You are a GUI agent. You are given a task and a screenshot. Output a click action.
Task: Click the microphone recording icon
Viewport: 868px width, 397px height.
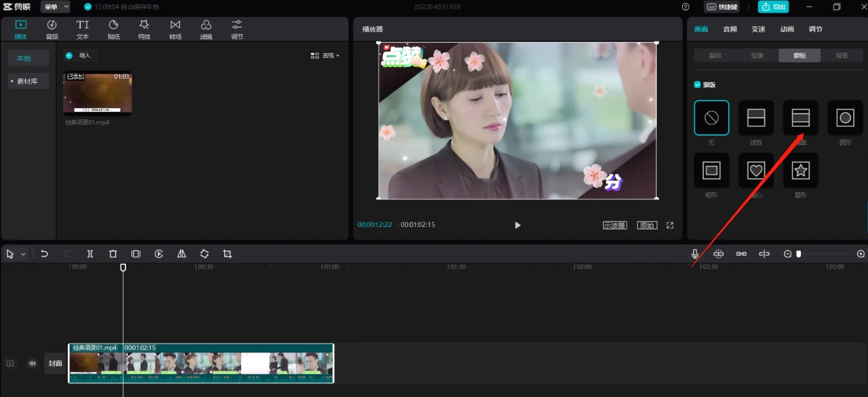click(x=695, y=253)
